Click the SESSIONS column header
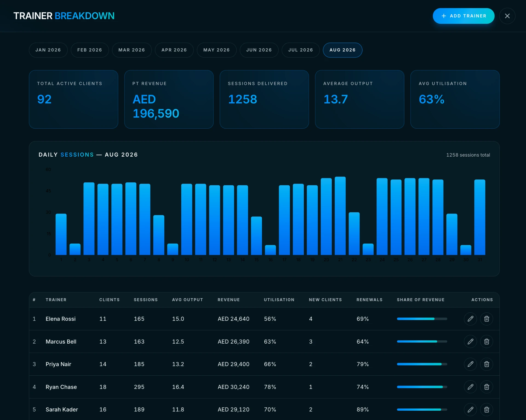Viewport: 526px width, 420px height. (x=146, y=300)
